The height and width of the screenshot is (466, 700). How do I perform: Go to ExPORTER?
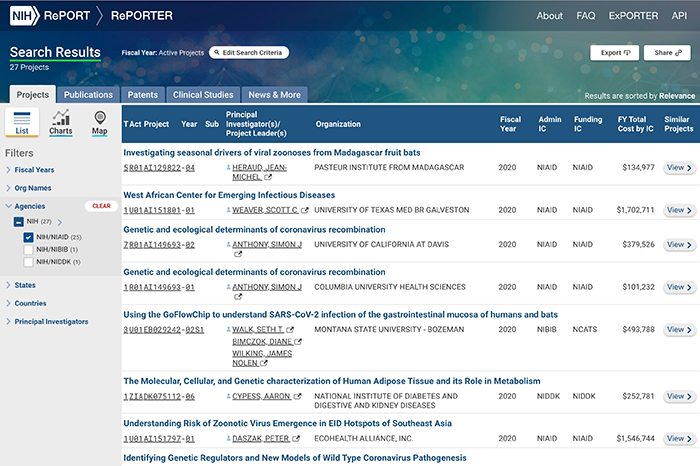[633, 16]
